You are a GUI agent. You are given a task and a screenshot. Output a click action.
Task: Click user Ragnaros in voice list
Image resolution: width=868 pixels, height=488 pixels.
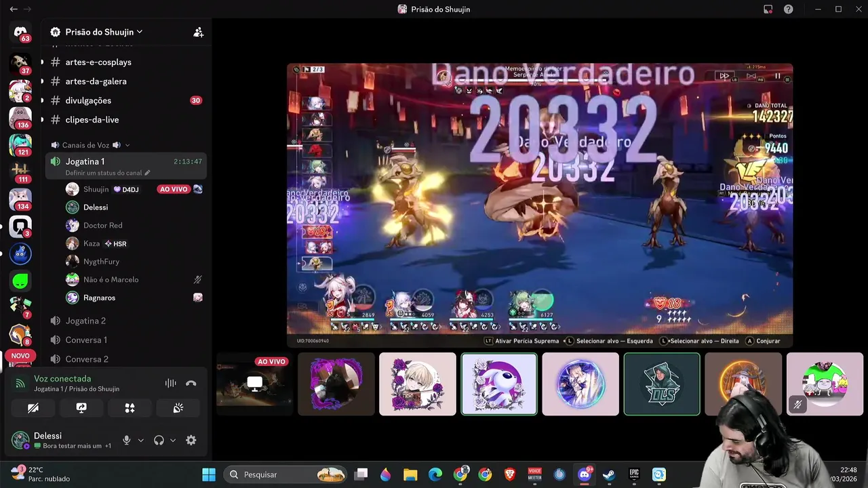99,298
